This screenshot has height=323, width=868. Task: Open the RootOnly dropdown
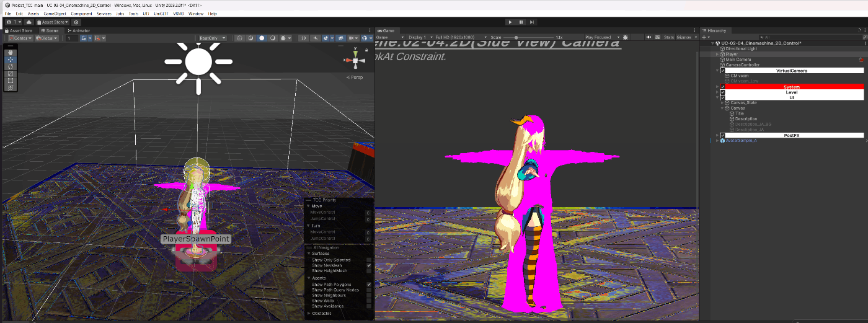211,38
